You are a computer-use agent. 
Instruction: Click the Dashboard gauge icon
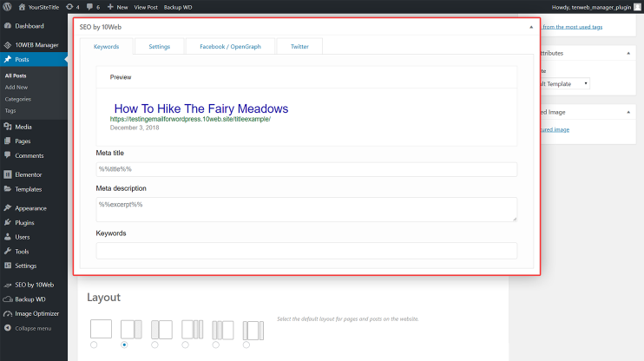pyautogui.click(x=8, y=26)
